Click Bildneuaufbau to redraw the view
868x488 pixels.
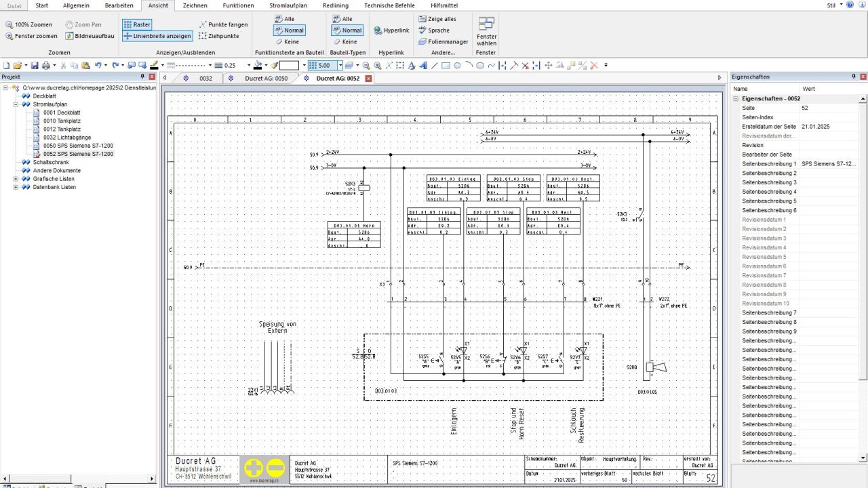click(90, 36)
